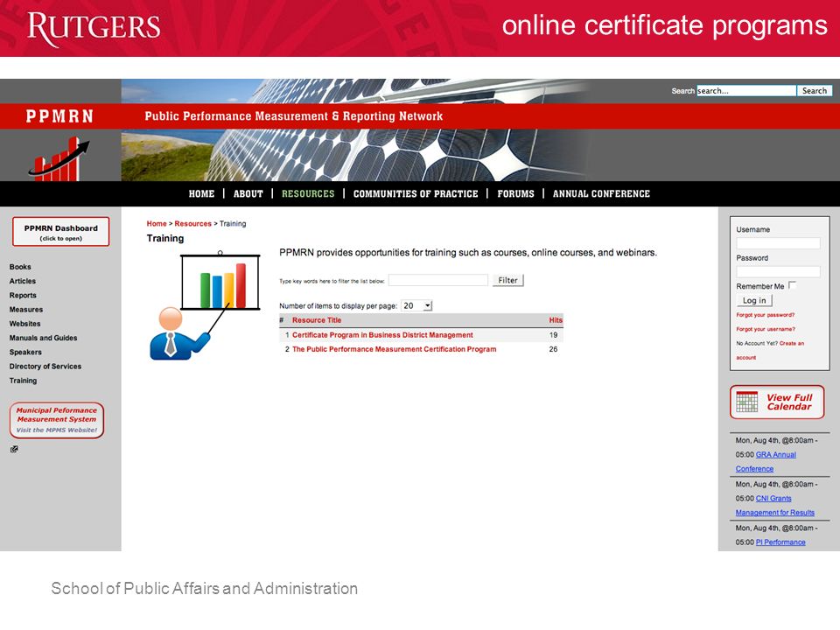Sort by Resource Title column header

(x=317, y=320)
